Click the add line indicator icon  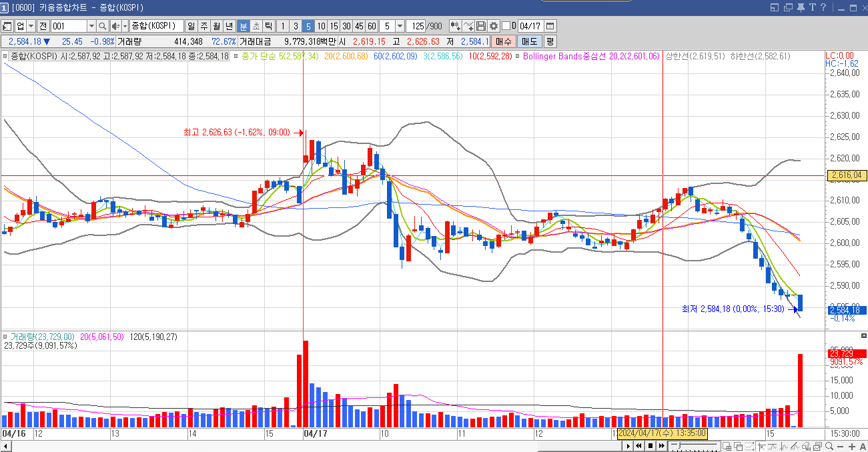pos(468,26)
